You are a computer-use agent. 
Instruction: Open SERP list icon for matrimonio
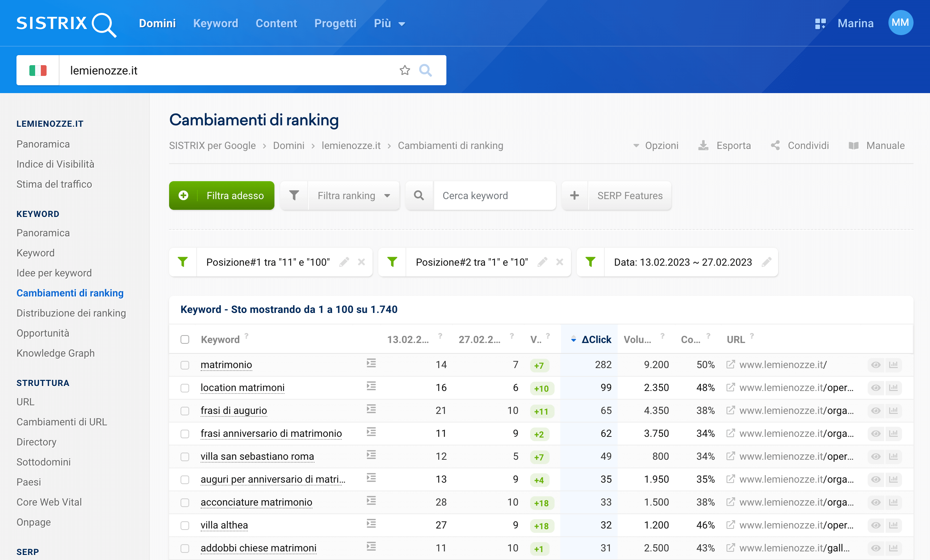tap(371, 363)
